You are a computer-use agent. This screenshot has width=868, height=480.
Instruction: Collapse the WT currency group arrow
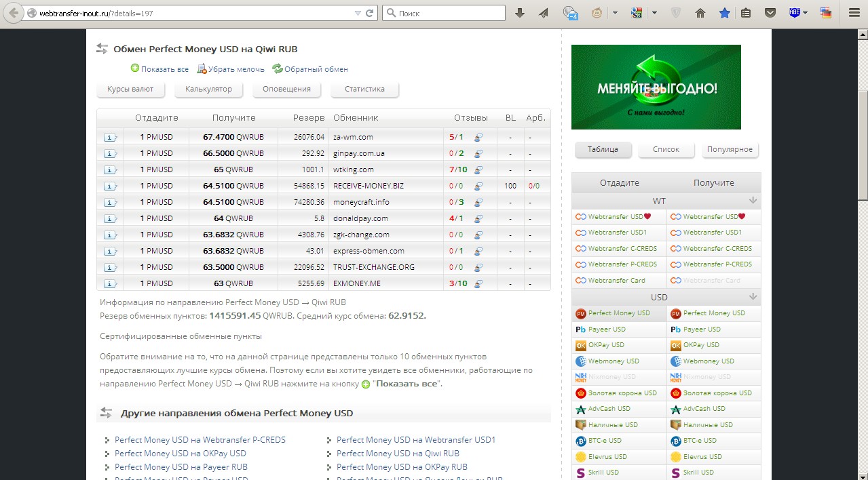pos(753,201)
